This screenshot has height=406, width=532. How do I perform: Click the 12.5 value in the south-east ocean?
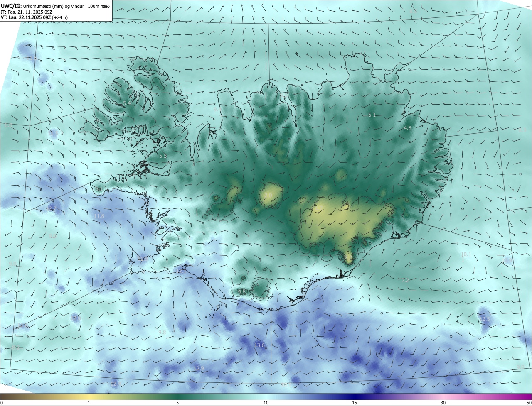[x=485, y=319]
